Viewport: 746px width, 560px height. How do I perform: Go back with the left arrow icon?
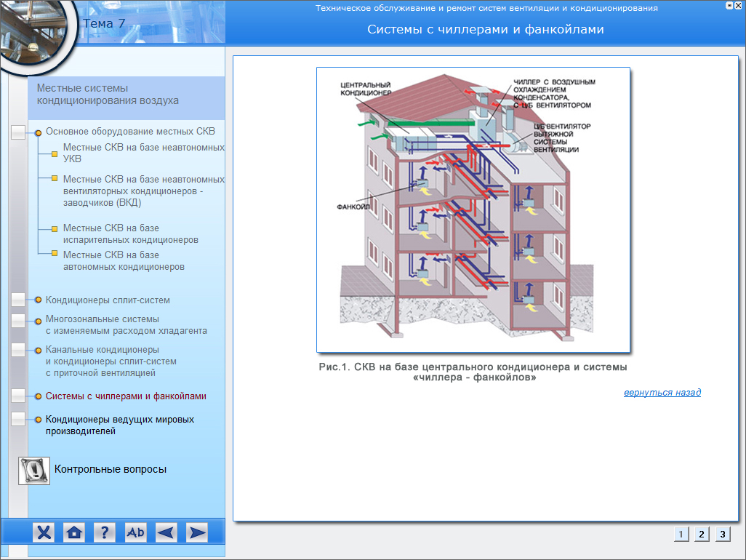167,532
